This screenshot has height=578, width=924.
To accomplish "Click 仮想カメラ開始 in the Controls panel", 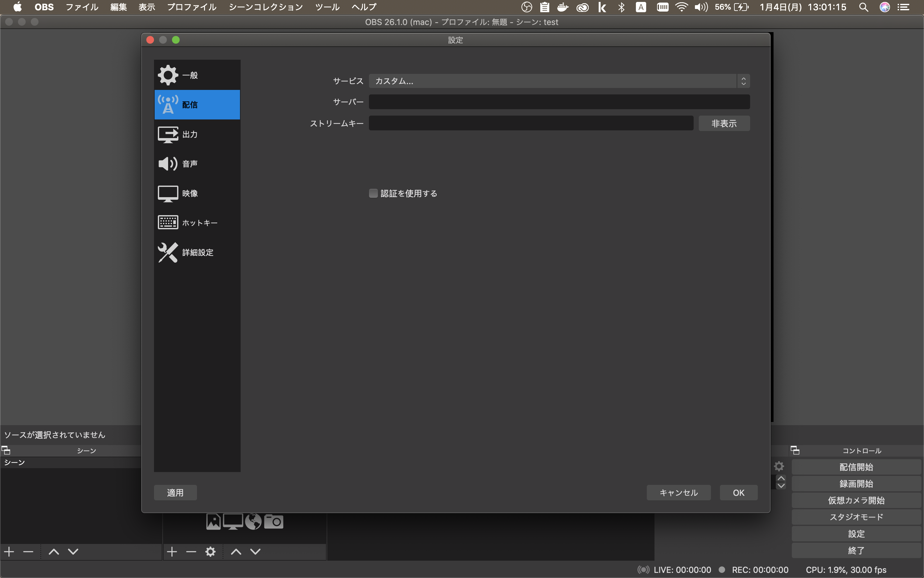I will click(856, 500).
